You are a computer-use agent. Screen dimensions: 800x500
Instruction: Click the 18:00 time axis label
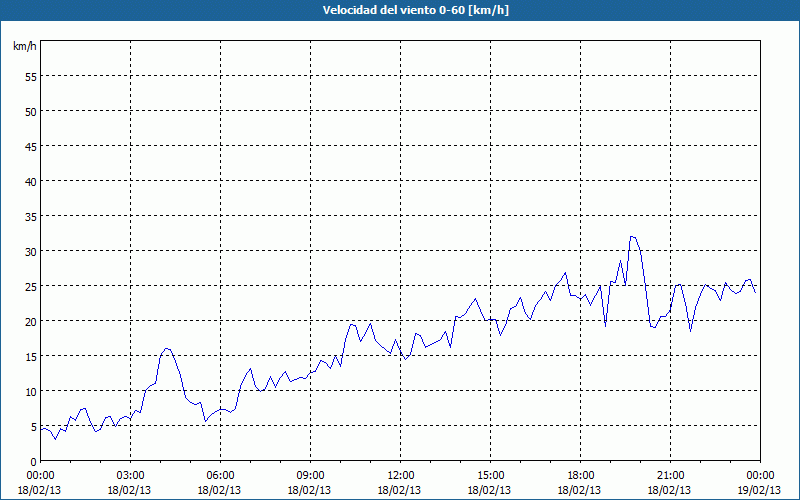[580, 476]
